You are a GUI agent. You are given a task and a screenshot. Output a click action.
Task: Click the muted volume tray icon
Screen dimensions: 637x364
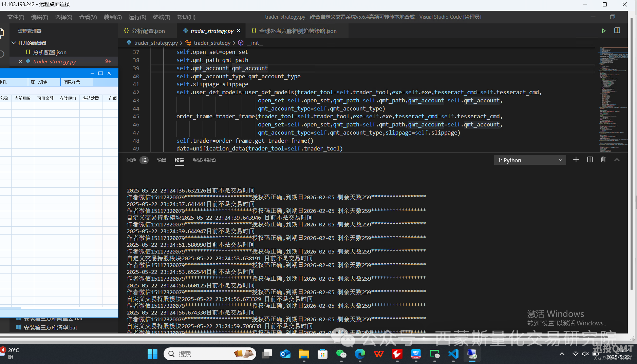point(585,354)
